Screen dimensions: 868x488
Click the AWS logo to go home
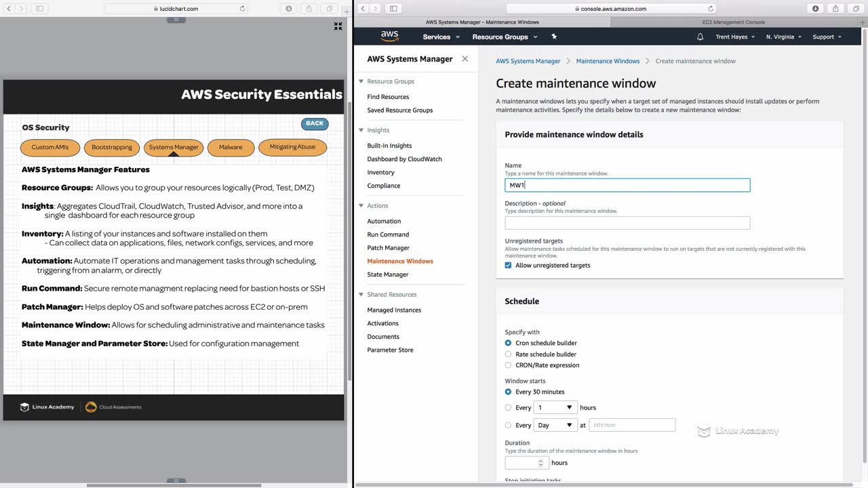(389, 36)
